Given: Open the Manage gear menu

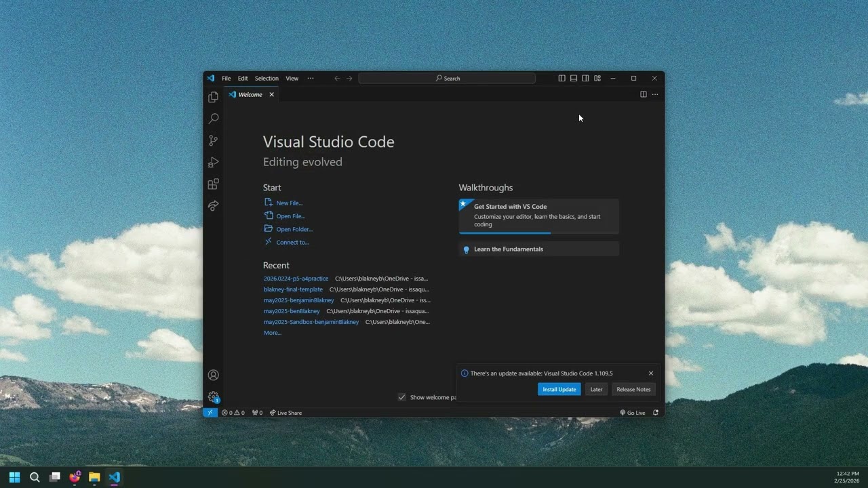Looking at the screenshot, I should click(214, 397).
